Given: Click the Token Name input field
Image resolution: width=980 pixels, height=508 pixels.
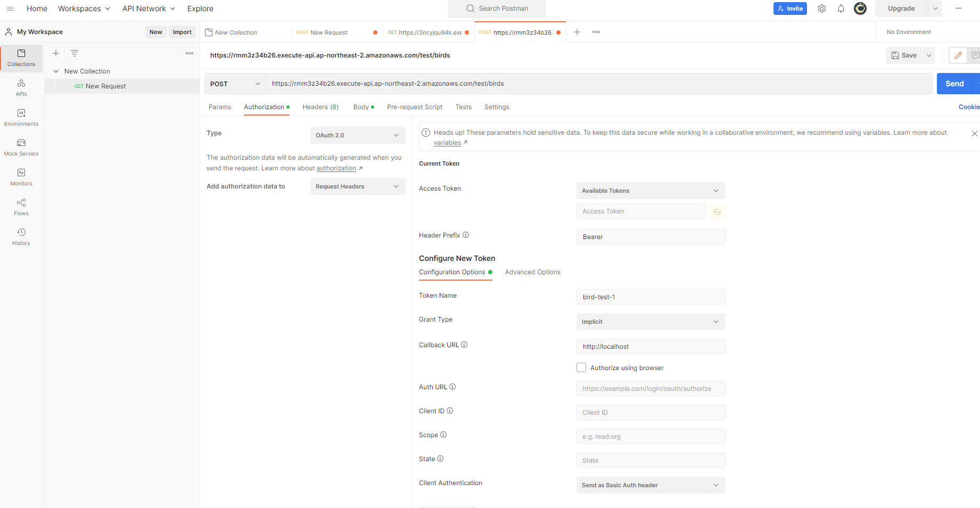Looking at the screenshot, I should point(650,297).
